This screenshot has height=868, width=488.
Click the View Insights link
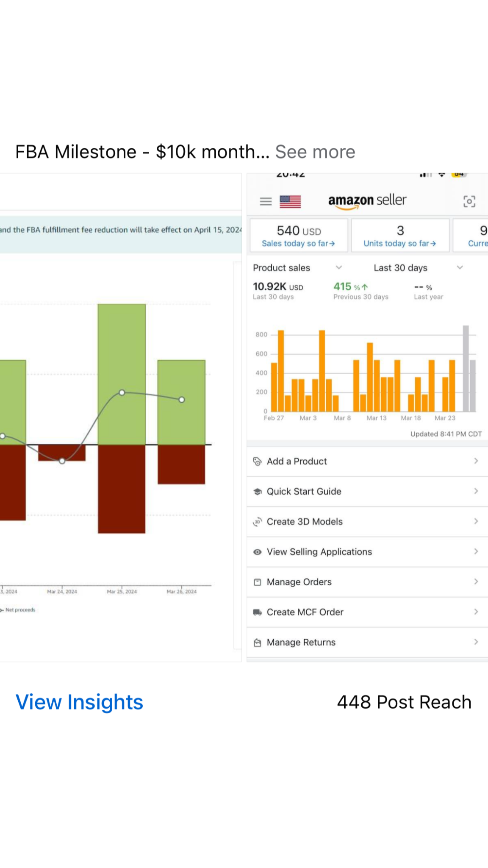click(x=79, y=702)
